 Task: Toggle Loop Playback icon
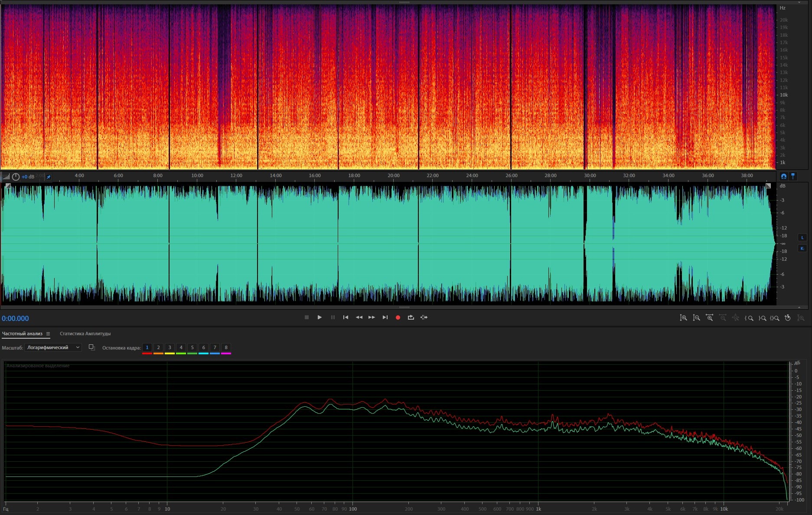(411, 317)
